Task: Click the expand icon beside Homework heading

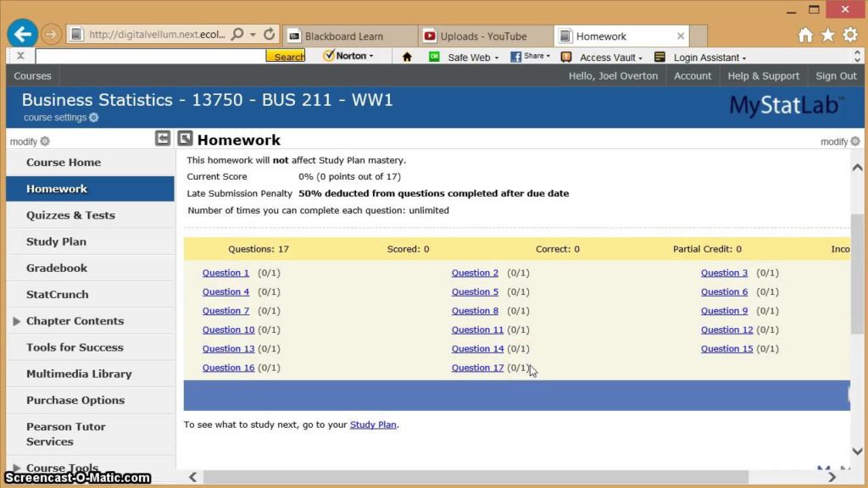Action: [185, 139]
